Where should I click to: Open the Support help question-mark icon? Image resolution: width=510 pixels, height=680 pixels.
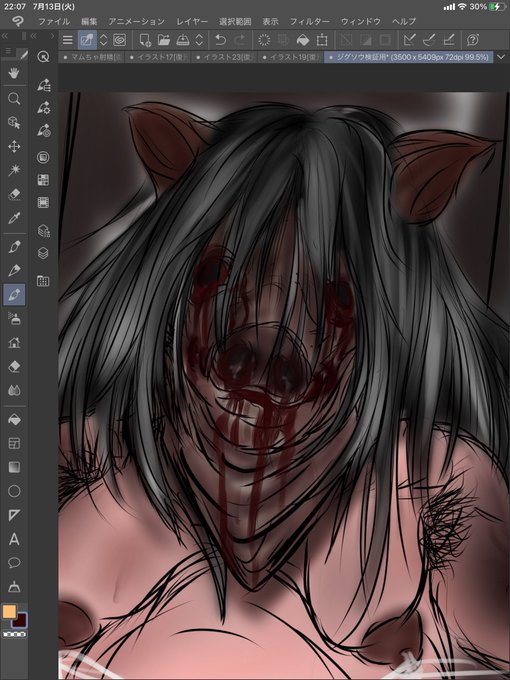point(473,40)
